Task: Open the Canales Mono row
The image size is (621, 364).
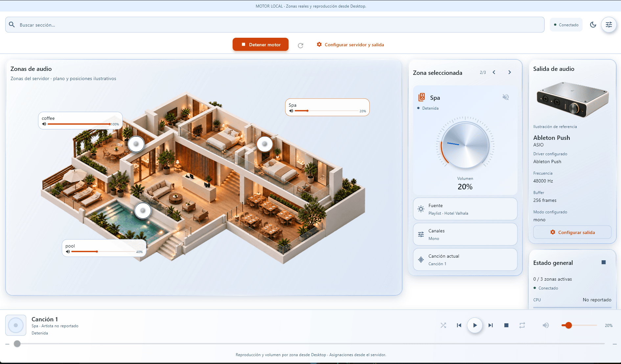Action: pos(465,234)
